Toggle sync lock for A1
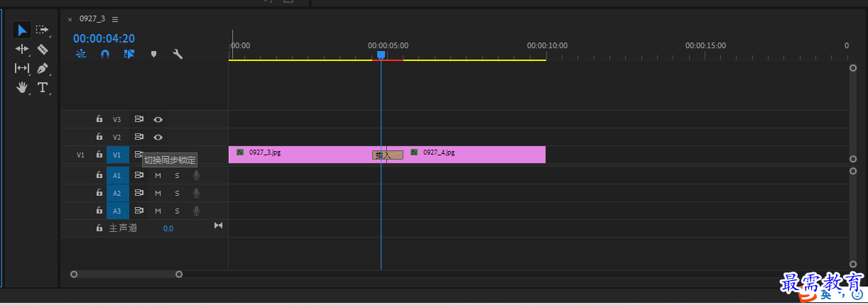This screenshot has width=868, height=305. pos(139,174)
